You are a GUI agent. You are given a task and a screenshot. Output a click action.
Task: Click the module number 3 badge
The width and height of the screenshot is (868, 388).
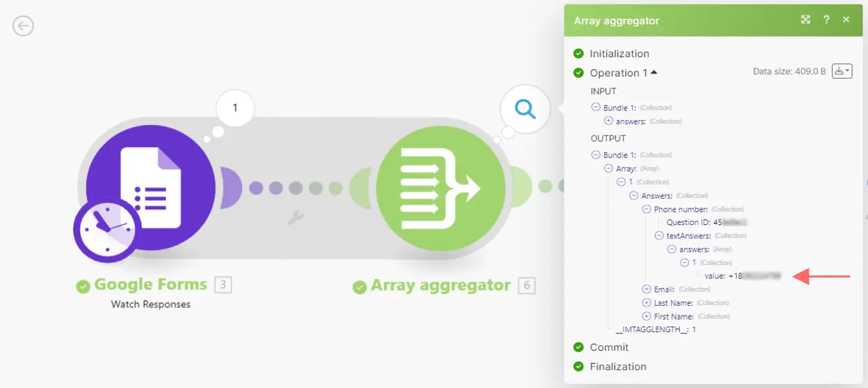tap(223, 284)
